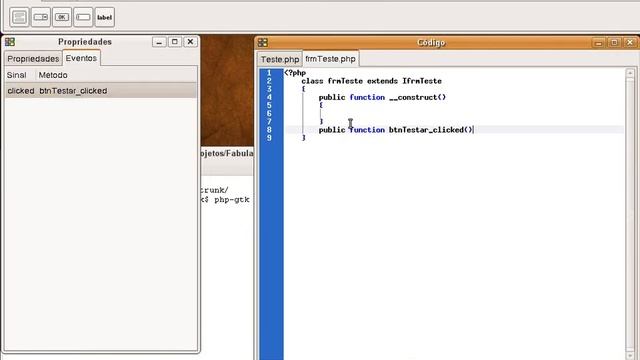
Task: Click line number 8 in the gutter
Action: [269, 130]
